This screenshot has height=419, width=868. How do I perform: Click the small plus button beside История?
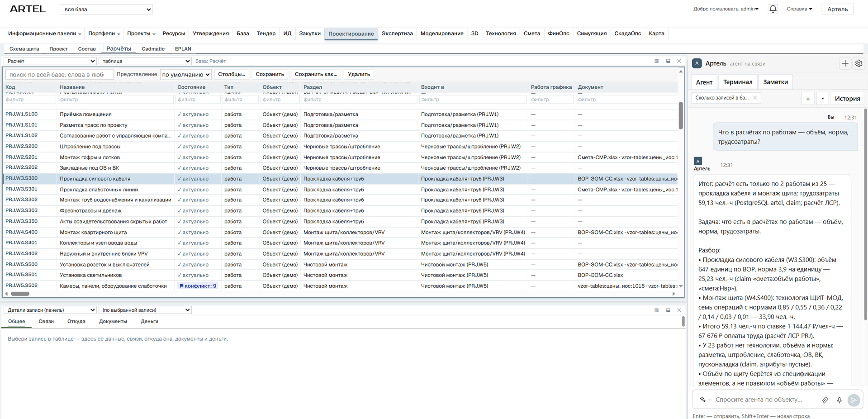[x=808, y=99]
